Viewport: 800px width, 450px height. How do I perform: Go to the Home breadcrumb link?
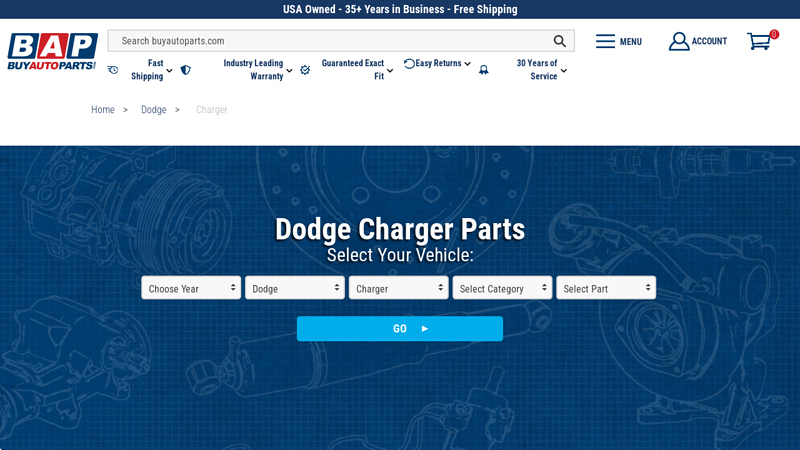click(x=103, y=110)
